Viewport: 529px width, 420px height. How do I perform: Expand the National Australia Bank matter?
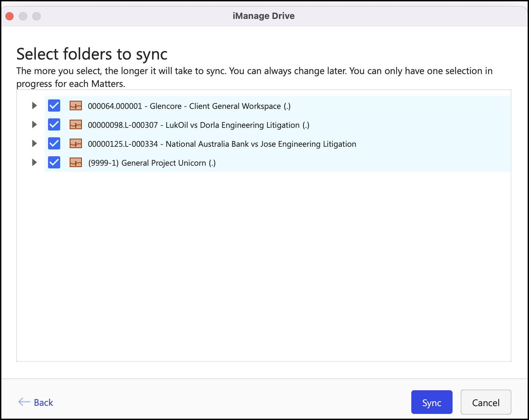(34, 144)
